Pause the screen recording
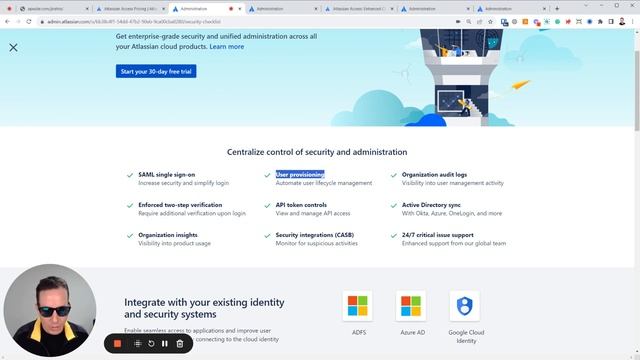 (165, 344)
